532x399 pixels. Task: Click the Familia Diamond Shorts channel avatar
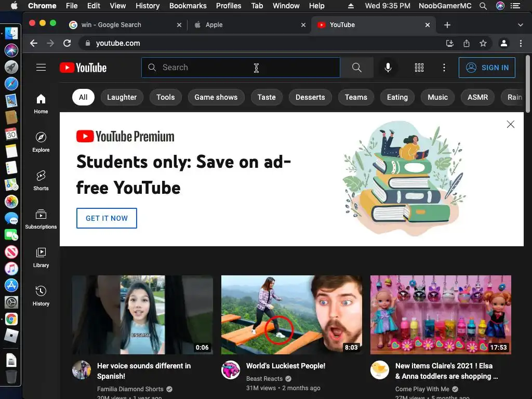82,370
